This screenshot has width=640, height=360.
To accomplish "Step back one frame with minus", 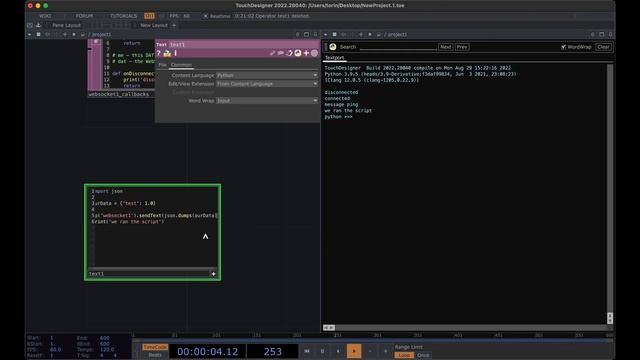I will click(x=370, y=351).
